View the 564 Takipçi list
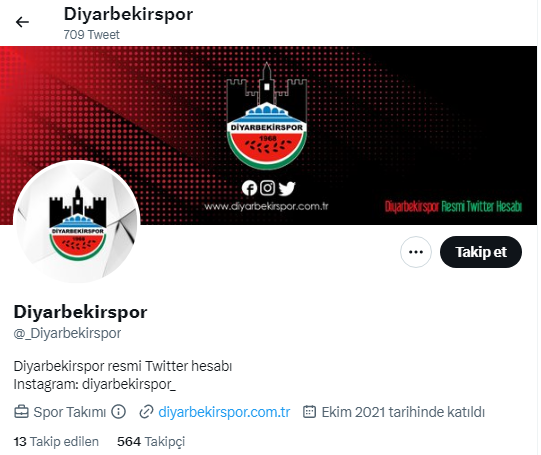The height and width of the screenshot is (455, 541). click(151, 442)
